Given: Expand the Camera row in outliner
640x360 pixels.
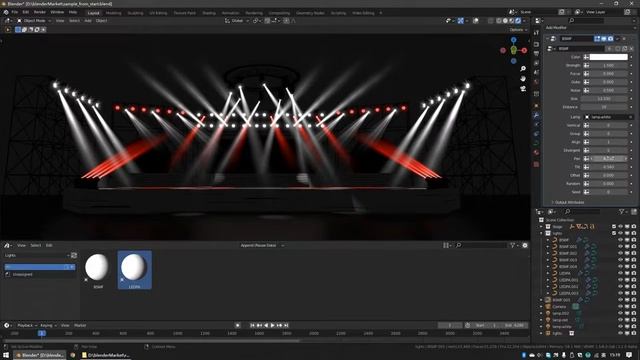Looking at the screenshot, I should coord(542,307).
